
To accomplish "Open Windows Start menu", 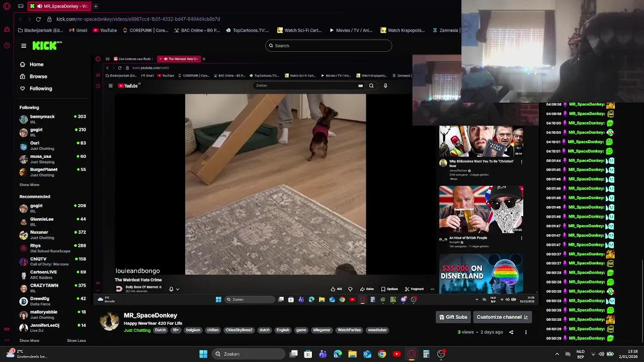I will [203, 354].
